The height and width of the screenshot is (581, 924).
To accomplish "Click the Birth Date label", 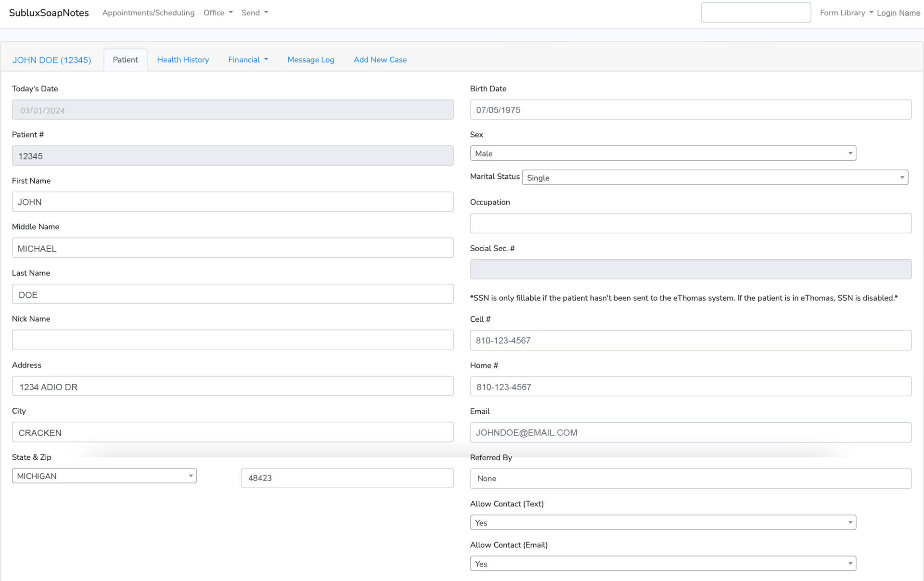I will (488, 89).
